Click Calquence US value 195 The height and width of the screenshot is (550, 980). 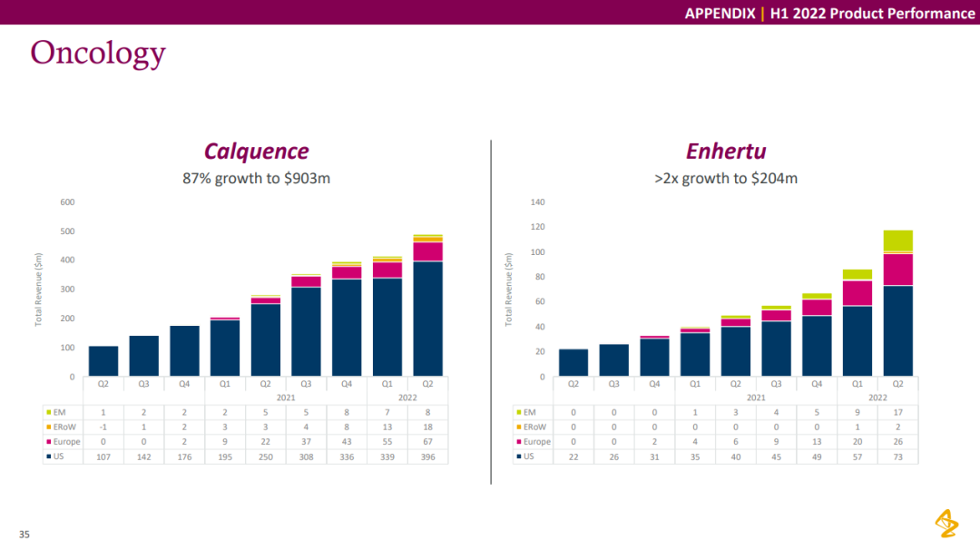click(x=225, y=457)
